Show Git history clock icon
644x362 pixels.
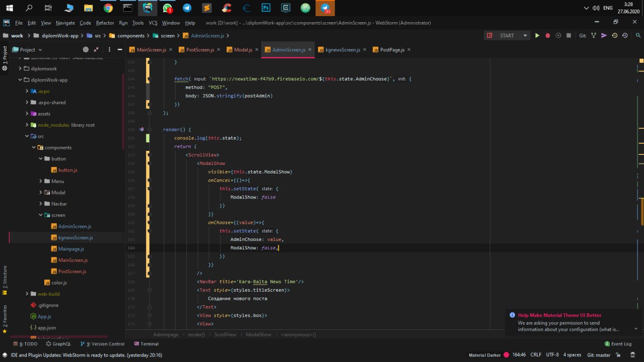[614, 36]
